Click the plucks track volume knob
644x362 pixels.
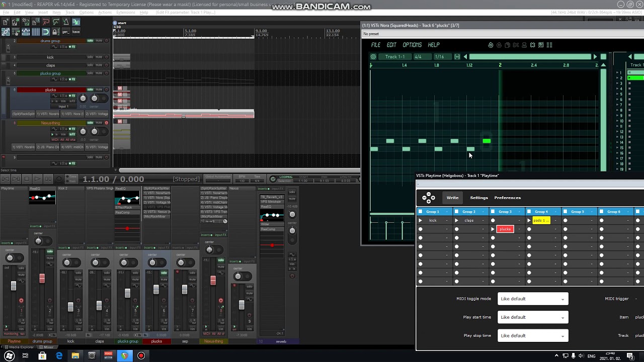click(83, 98)
